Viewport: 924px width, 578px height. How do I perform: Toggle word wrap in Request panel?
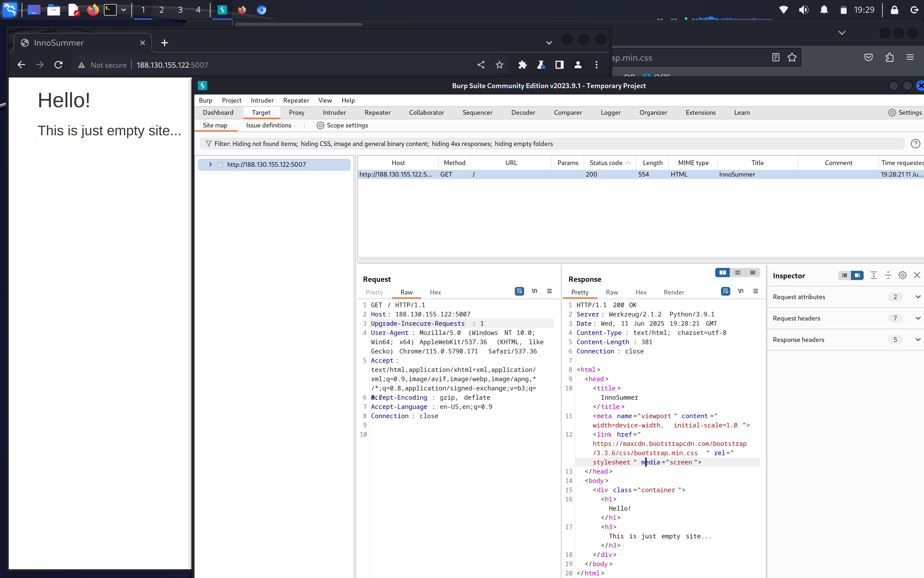pyautogui.click(x=519, y=291)
